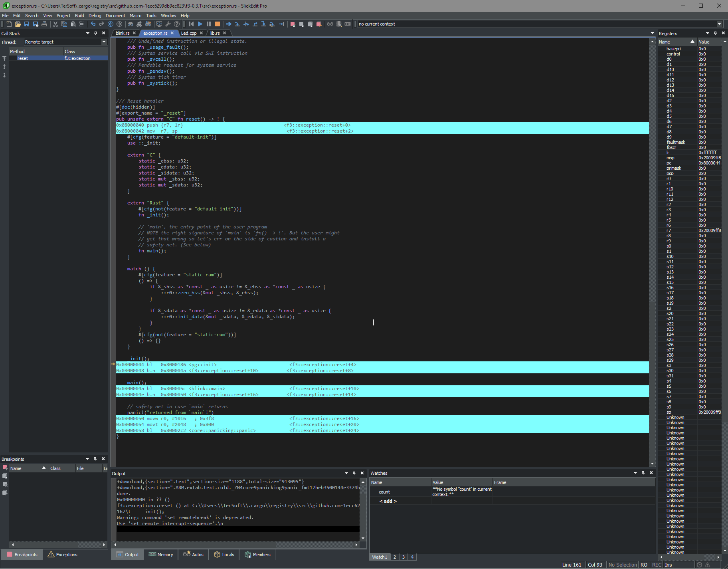Click the Paste clipboard icon

coord(73,24)
